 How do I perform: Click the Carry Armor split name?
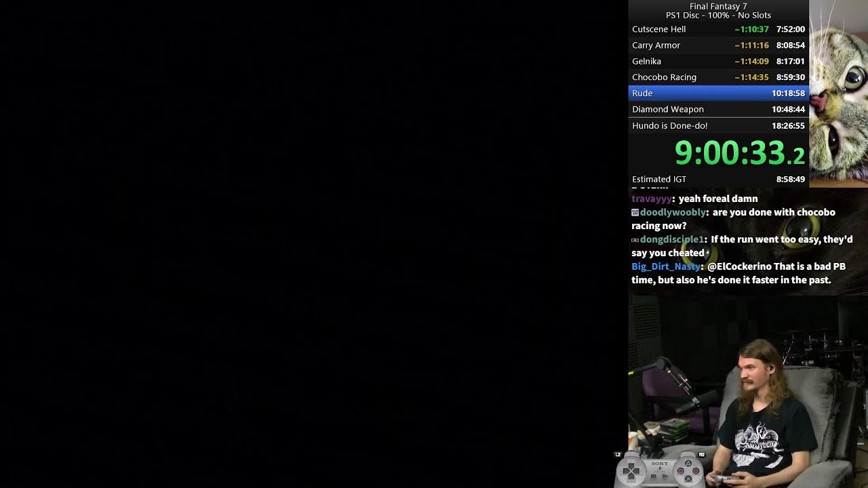(656, 45)
